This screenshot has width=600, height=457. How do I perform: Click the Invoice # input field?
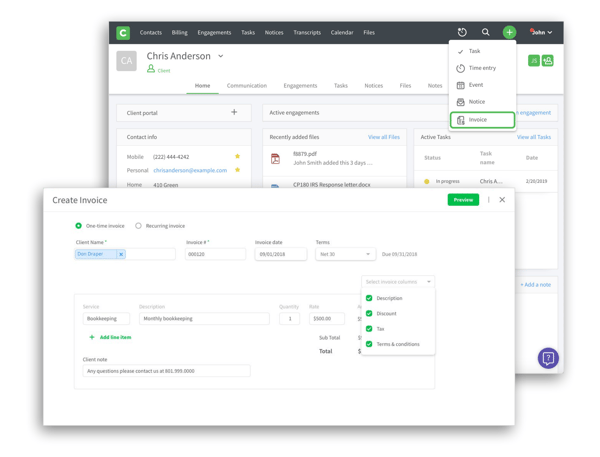click(215, 254)
